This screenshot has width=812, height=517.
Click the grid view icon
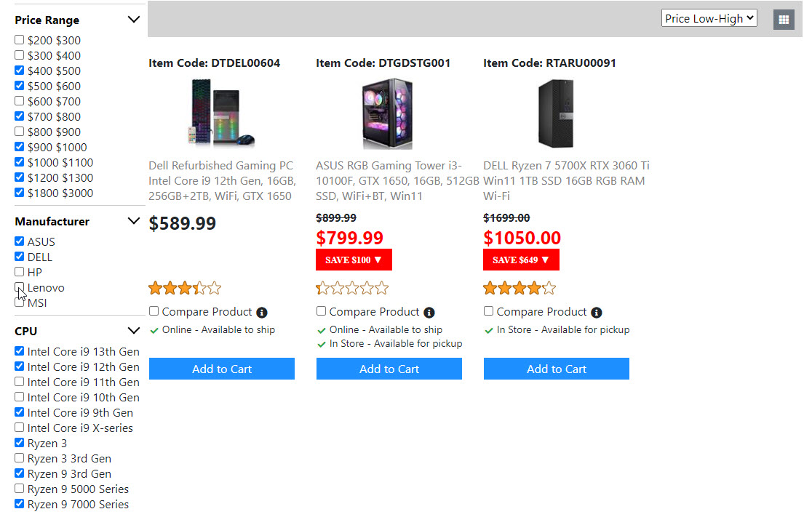pyautogui.click(x=784, y=20)
